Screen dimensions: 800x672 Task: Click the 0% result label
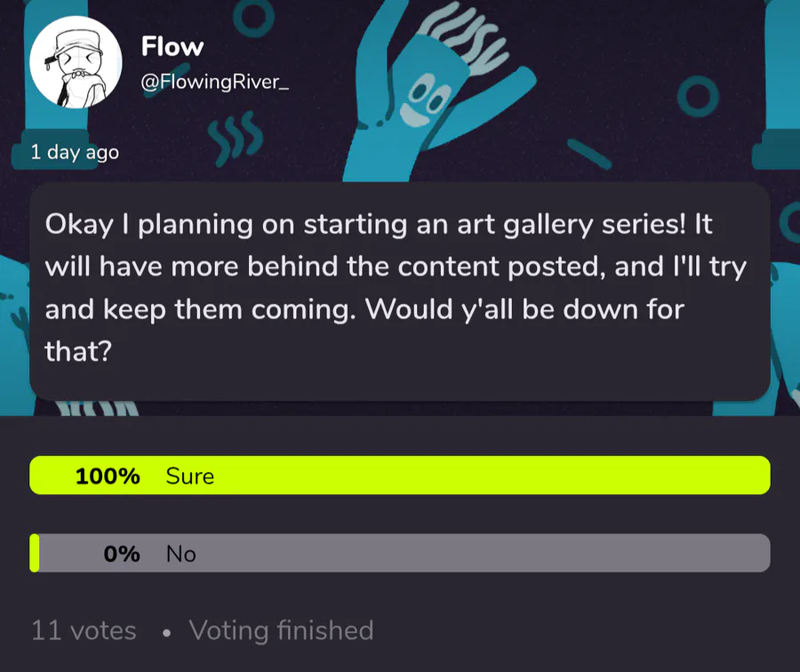pos(122,554)
